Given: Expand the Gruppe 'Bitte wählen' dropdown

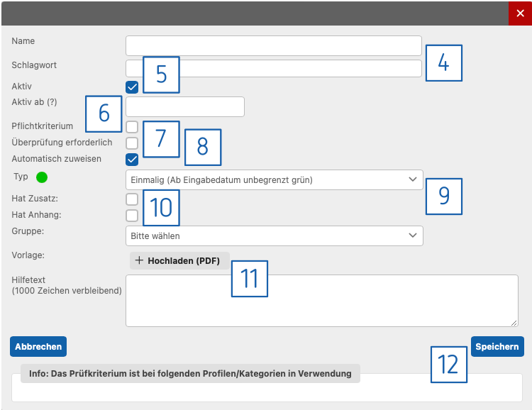Looking at the screenshot, I should tap(274, 236).
